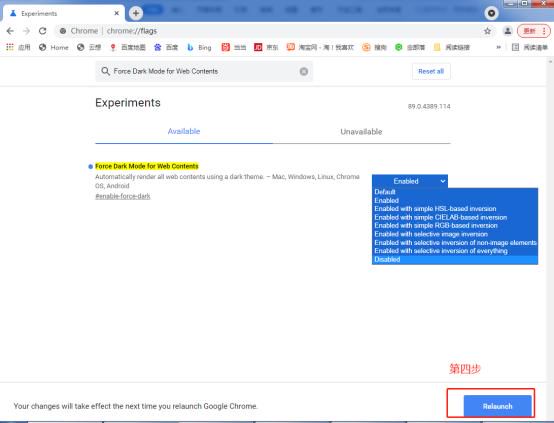Open the #enable-force-dark anchor link
Image resolution: width=554 pixels, height=423 pixels.
click(x=123, y=196)
